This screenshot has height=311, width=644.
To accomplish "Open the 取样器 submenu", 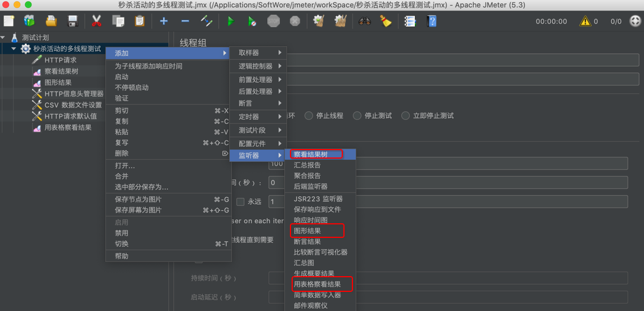I will coord(258,52).
